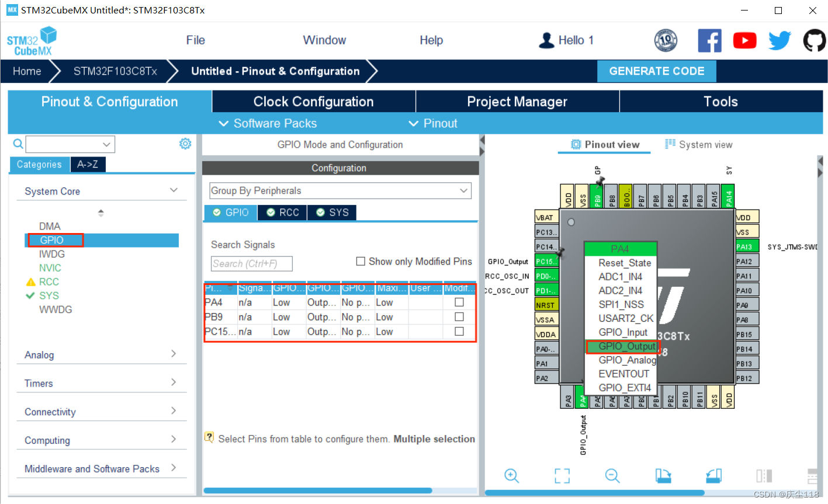Fit the chip view to window icon

pos(562,476)
